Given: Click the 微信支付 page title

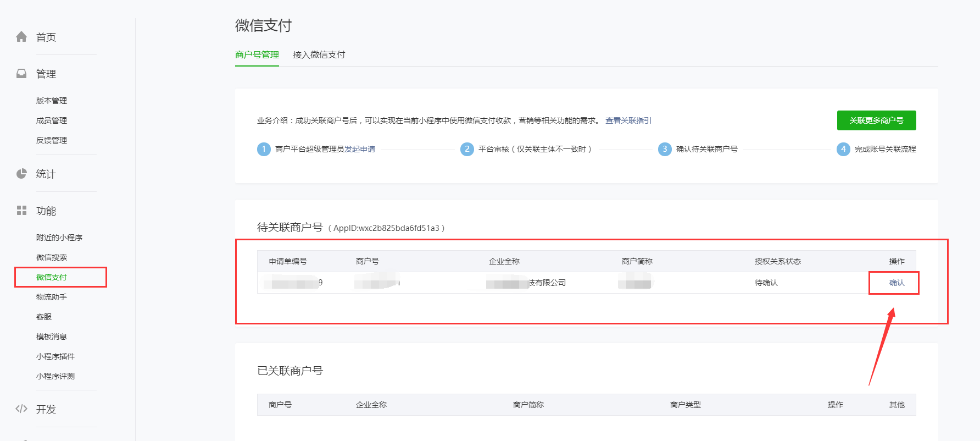Looking at the screenshot, I should [264, 25].
